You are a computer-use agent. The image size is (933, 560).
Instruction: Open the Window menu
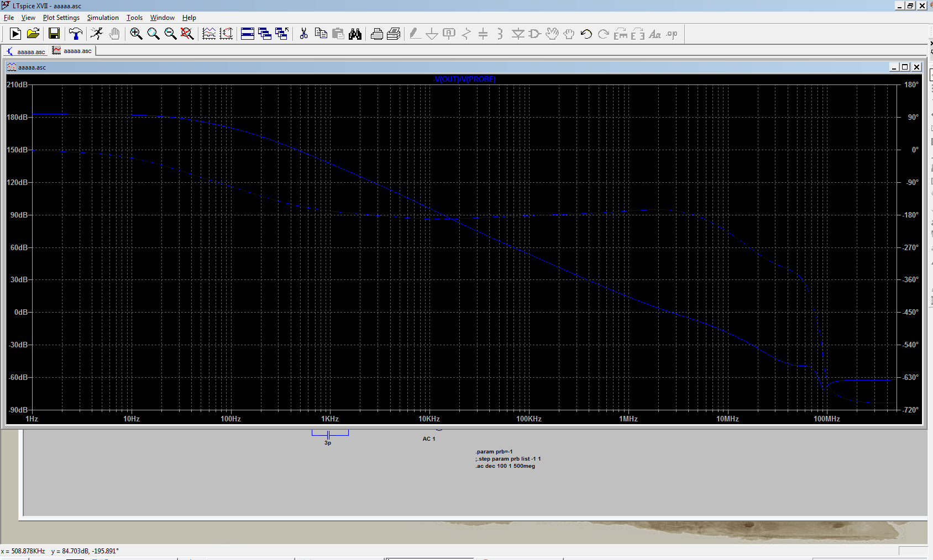163,18
